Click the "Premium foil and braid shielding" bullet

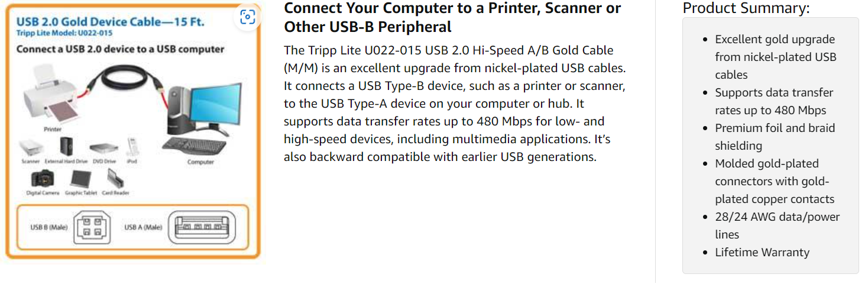(775, 137)
